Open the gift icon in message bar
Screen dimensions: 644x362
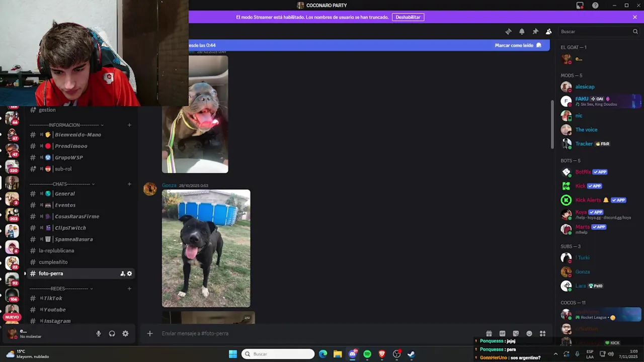489,333
